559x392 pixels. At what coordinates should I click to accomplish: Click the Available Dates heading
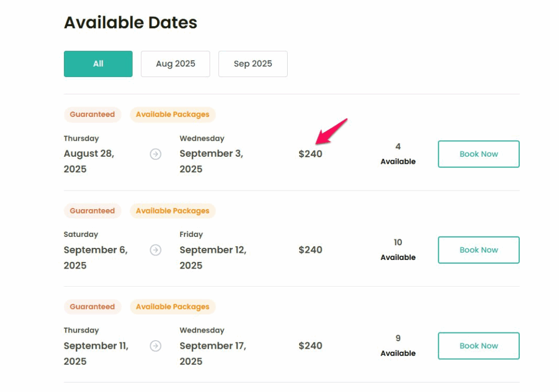click(130, 23)
